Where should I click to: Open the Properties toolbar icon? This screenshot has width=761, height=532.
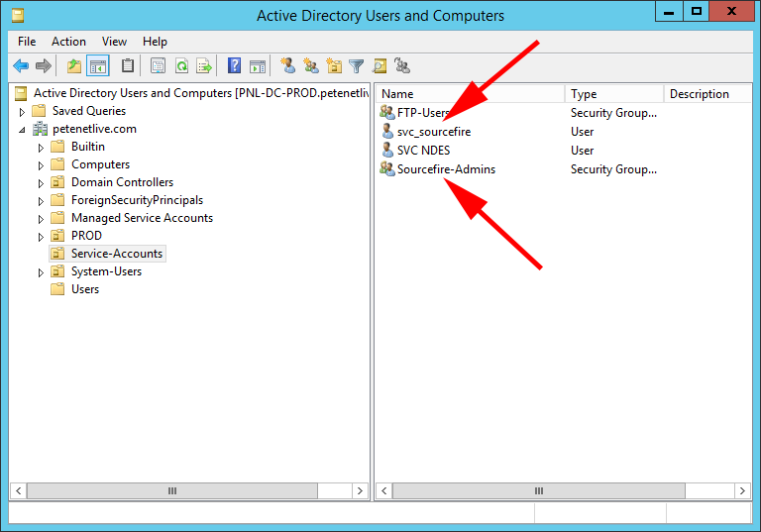click(158, 65)
